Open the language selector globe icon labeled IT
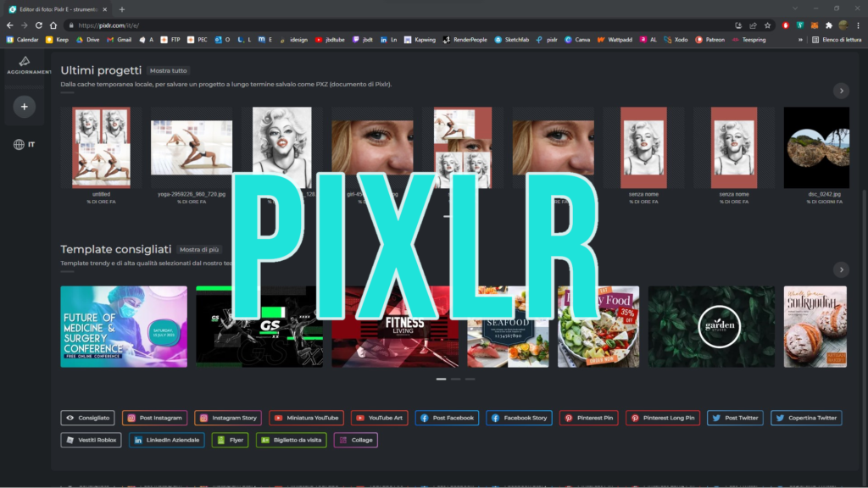 click(25, 144)
